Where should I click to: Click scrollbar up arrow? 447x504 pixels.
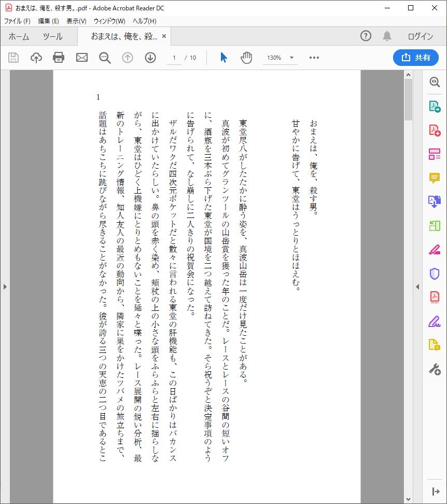coord(408,75)
